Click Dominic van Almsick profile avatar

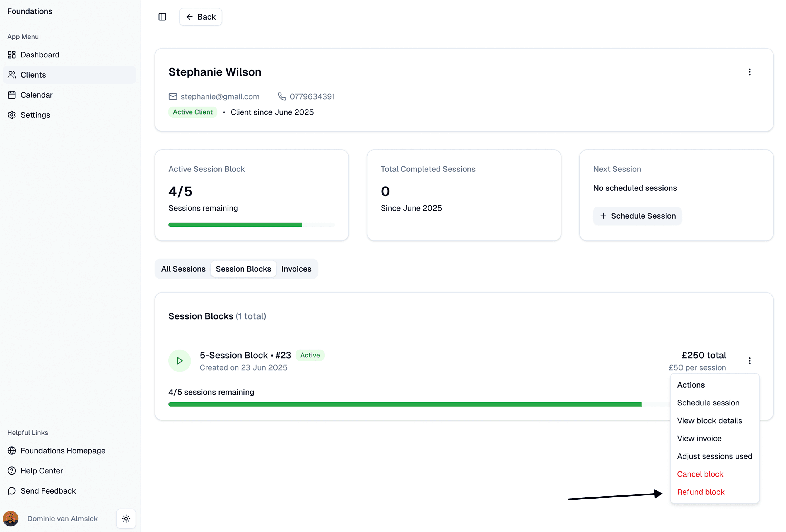(x=11, y=519)
